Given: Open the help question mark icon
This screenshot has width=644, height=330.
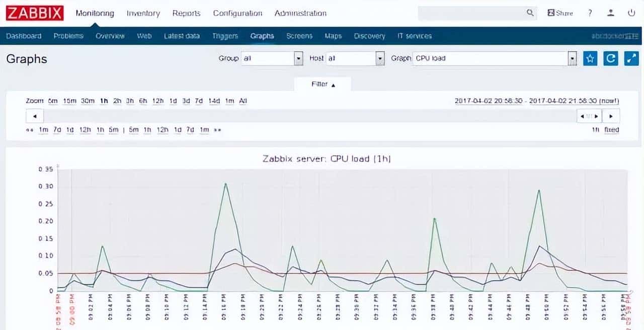Looking at the screenshot, I should (590, 13).
